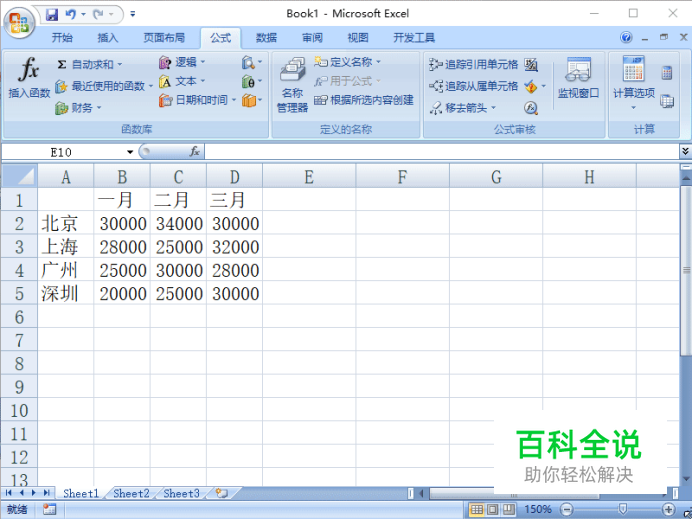
Task: Open the Name Manager (名称管理器)
Action: 292,85
